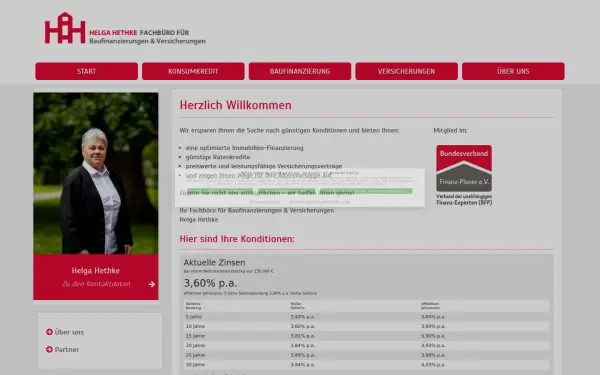The height and width of the screenshot is (375, 600).
Task: Click the portrait photo of Helga Hethke
Action: (96, 173)
